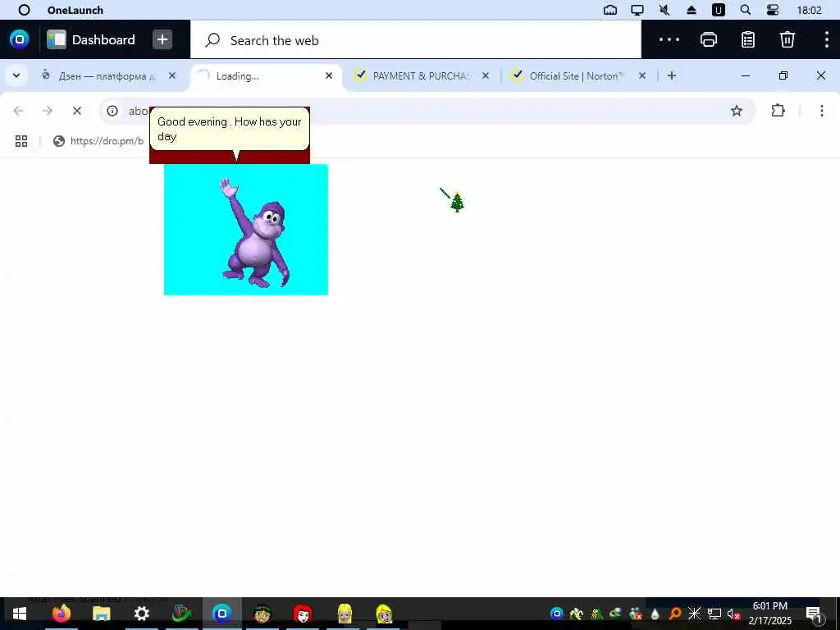Stop page loading with X button
840x630 pixels.
[x=77, y=111]
